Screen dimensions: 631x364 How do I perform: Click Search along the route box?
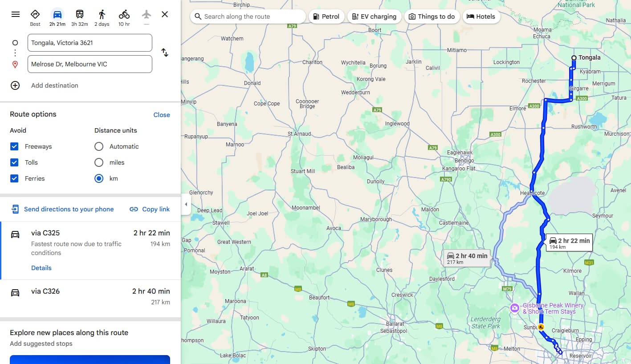248,16
